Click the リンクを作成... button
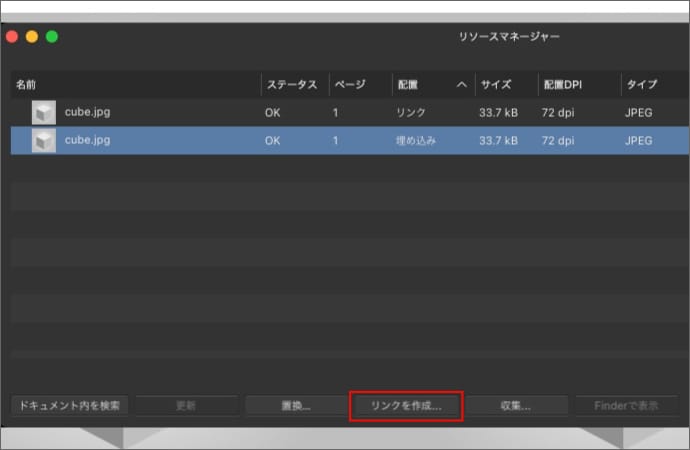 tap(406, 406)
